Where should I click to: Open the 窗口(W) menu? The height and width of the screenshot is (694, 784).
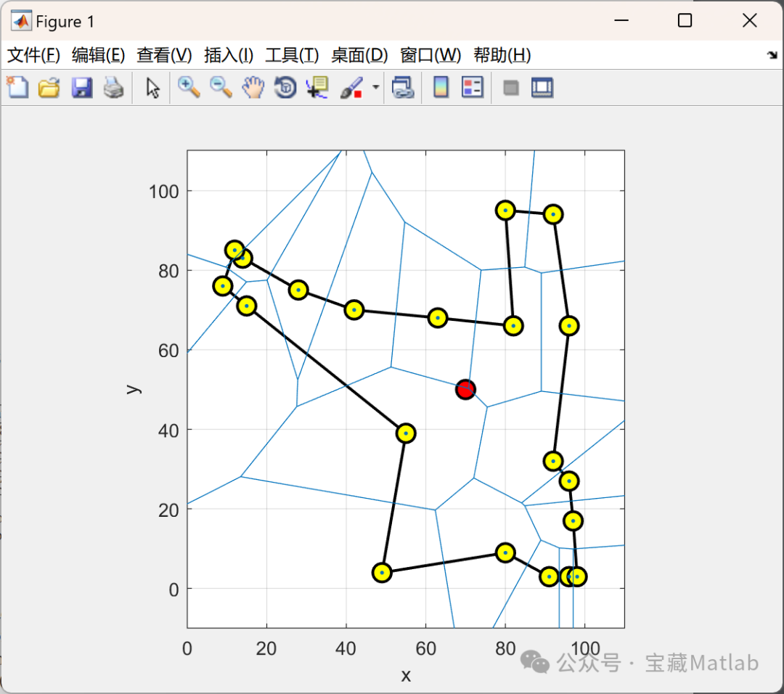click(x=430, y=55)
